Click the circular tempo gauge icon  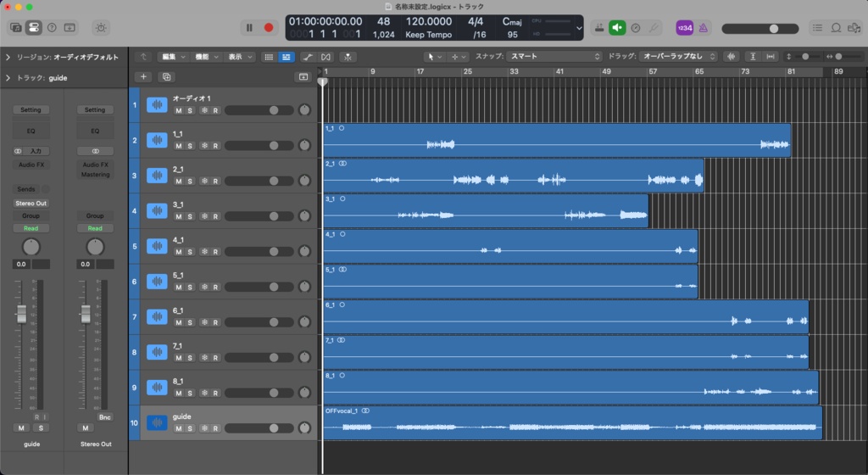636,27
